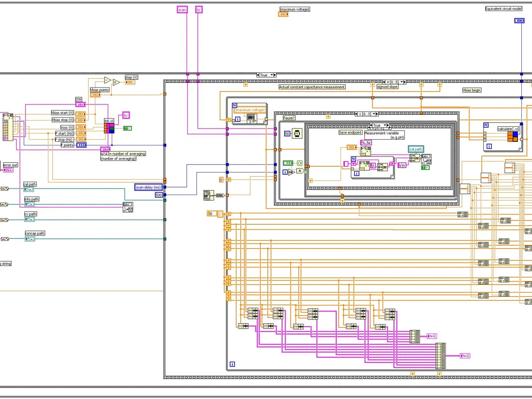Image resolution: width=532 pixels, height=399 pixels.
Task: Open the 4 [0..5] case selector dropdown
Action: (403, 82)
